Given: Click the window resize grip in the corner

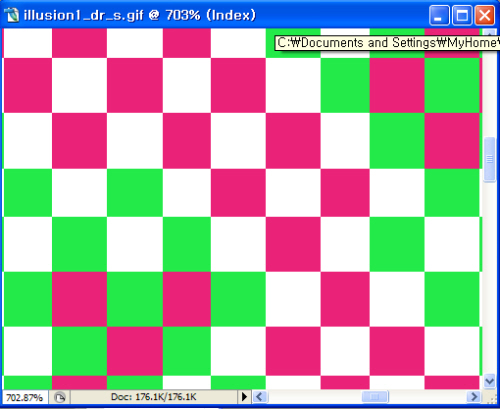Looking at the screenshot, I should click(x=490, y=398).
